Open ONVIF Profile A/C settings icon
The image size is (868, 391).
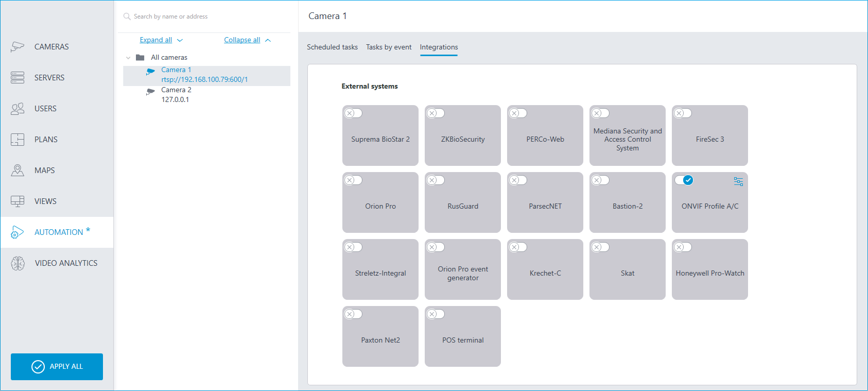click(738, 181)
